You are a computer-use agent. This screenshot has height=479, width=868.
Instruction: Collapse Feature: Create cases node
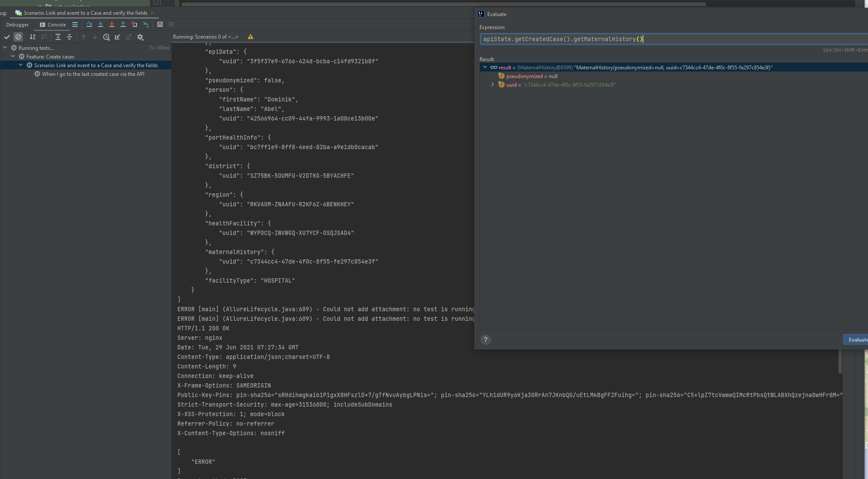[x=13, y=56]
